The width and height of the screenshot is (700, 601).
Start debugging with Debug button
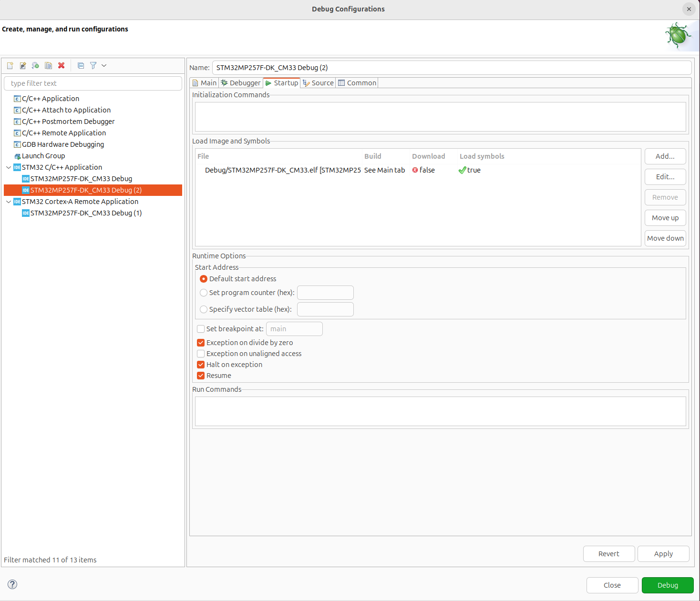coord(668,585)
